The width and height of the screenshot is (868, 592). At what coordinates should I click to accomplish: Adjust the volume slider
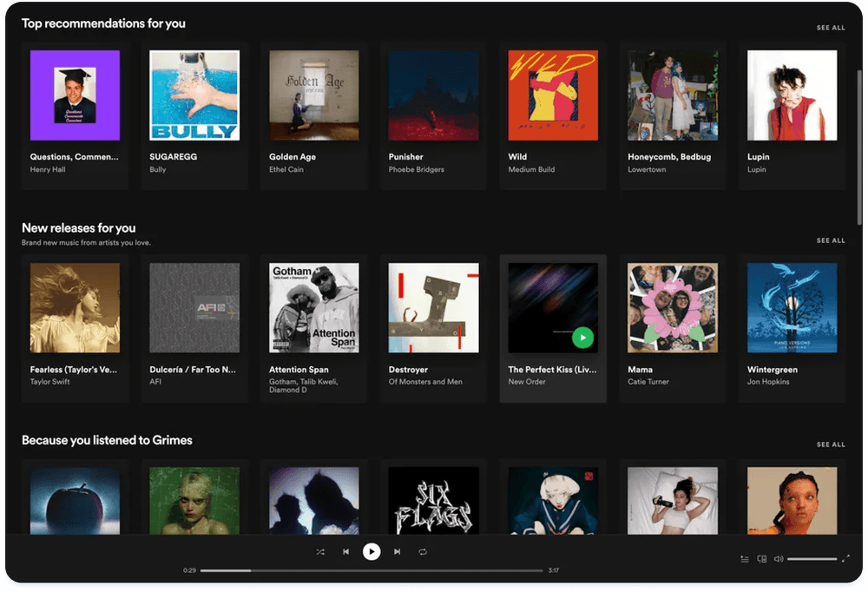click(812, 558)
